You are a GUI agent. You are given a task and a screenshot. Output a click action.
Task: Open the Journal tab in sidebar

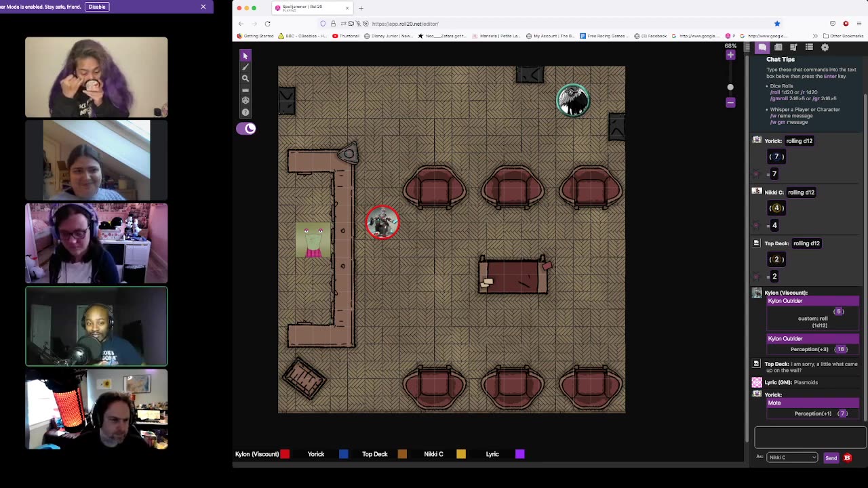click(778, 47)
